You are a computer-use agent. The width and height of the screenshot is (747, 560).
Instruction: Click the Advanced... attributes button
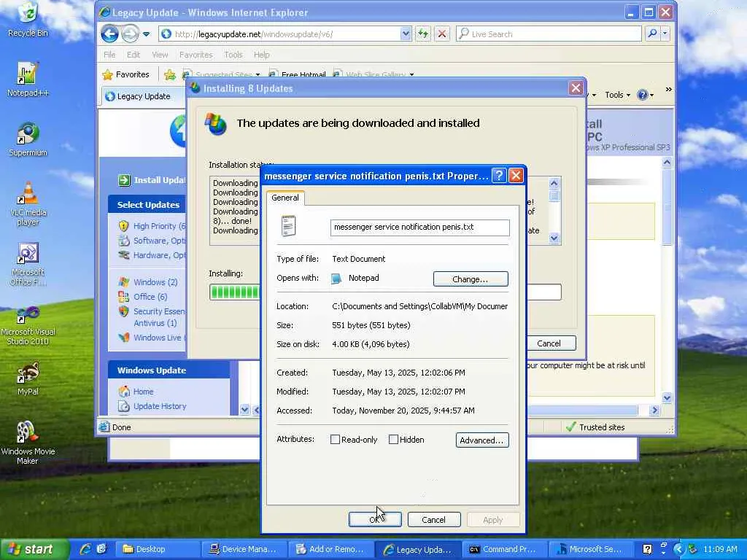[x=481, y=440]
